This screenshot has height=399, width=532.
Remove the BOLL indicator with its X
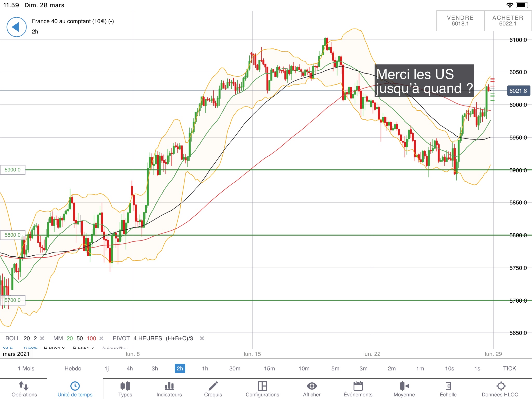click(x=42, y=338)
